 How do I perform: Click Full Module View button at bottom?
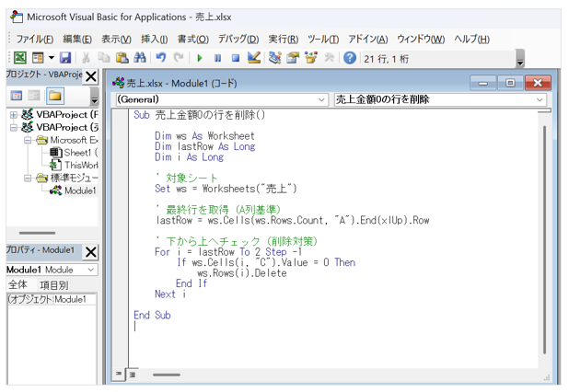[132, 375]
